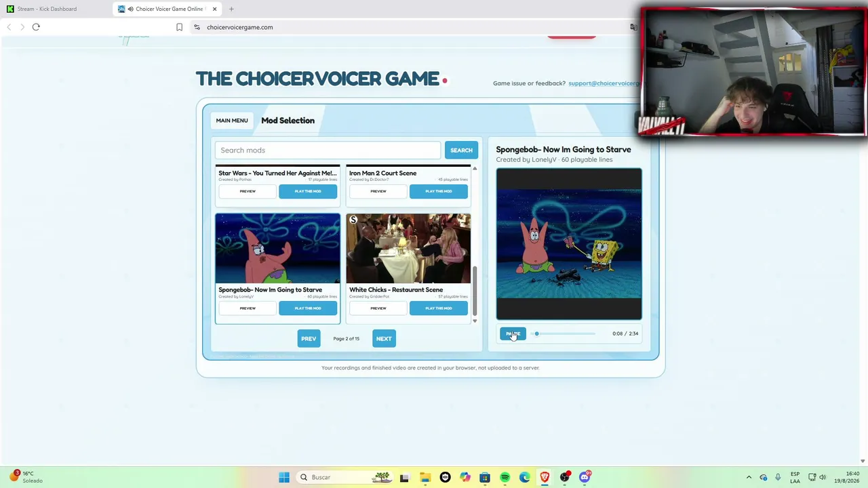This screenshot has height=488, width=868.
Task: Click the 'Page 2 of 15' indicator
Action: click(347, 339)
